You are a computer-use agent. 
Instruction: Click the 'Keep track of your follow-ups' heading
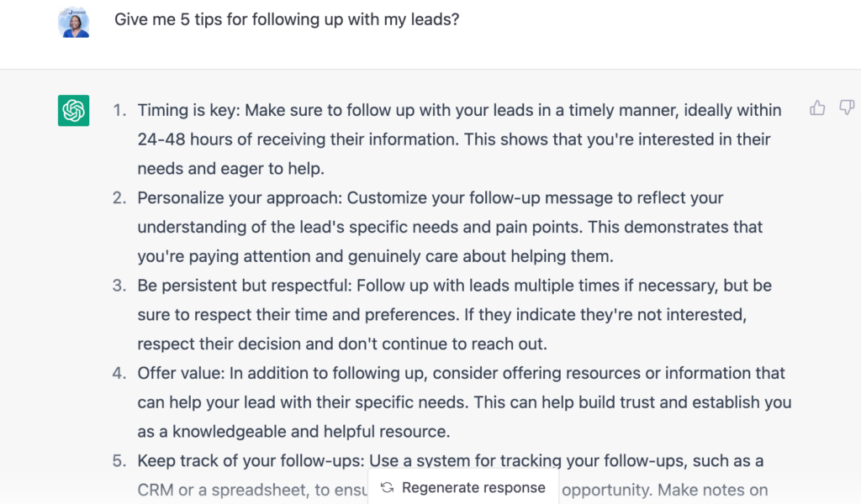pos(251,461)
